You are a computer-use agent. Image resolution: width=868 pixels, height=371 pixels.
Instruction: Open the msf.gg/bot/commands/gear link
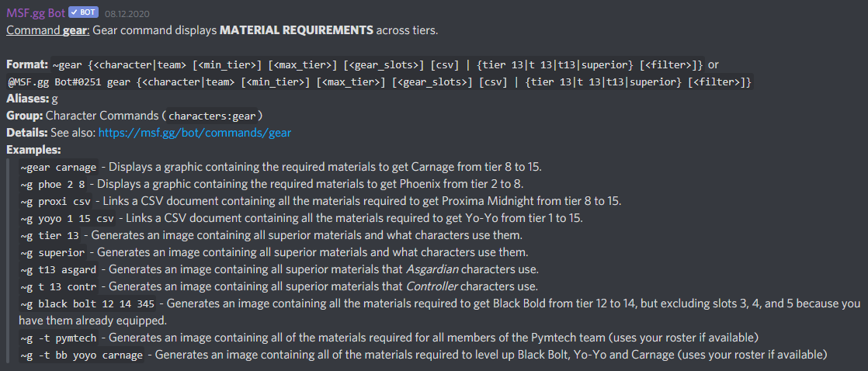pyautogui.click(x=195, y=133)
